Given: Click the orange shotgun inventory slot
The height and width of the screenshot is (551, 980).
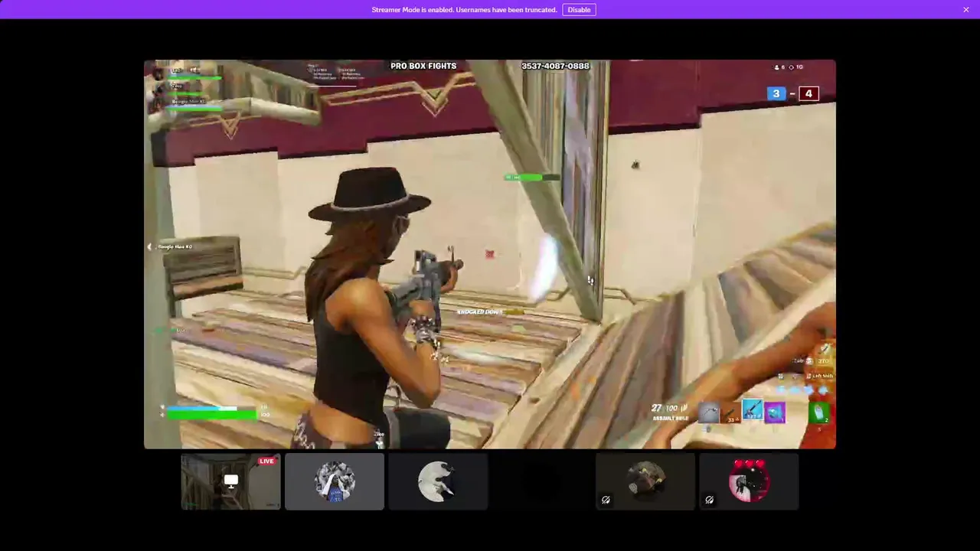Looking at the screenshot, I should tap(731, 412).
